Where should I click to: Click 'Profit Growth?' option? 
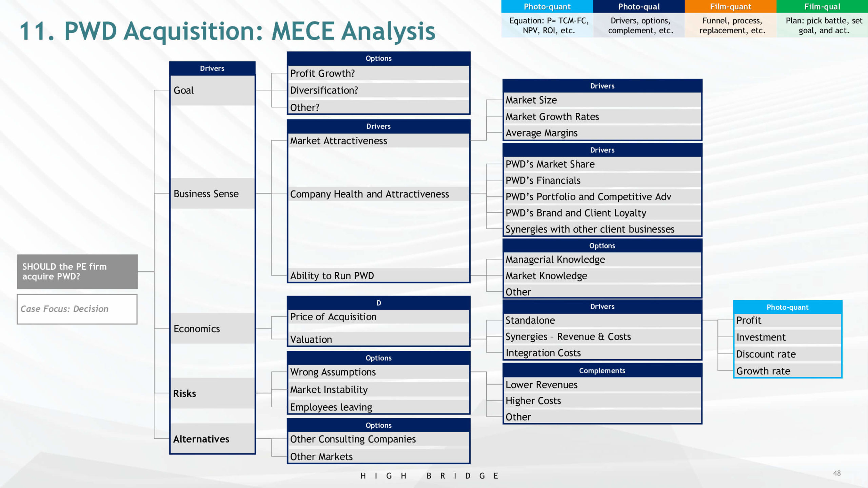pyautogui.click(x=378, y=73)
